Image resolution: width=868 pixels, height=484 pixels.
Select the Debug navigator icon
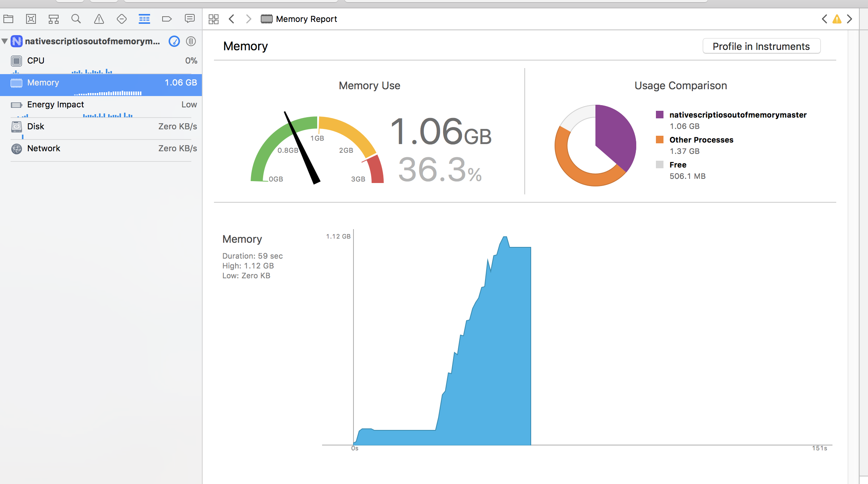(144, 19)
